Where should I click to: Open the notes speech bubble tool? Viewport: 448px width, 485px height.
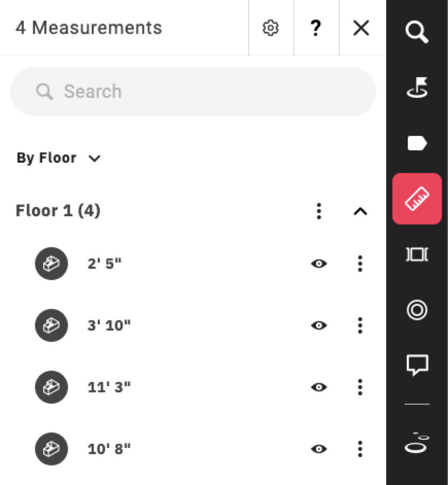pos(417,365)
